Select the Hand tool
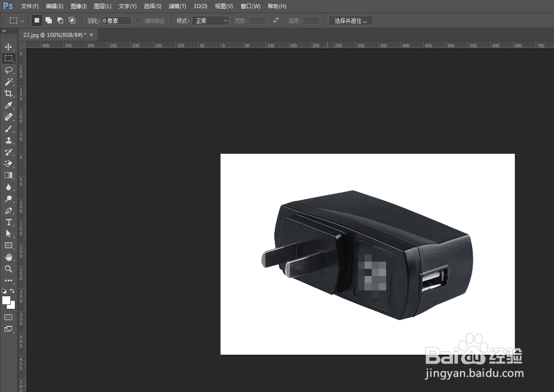 pyautogui.click(x=8, y=257)
